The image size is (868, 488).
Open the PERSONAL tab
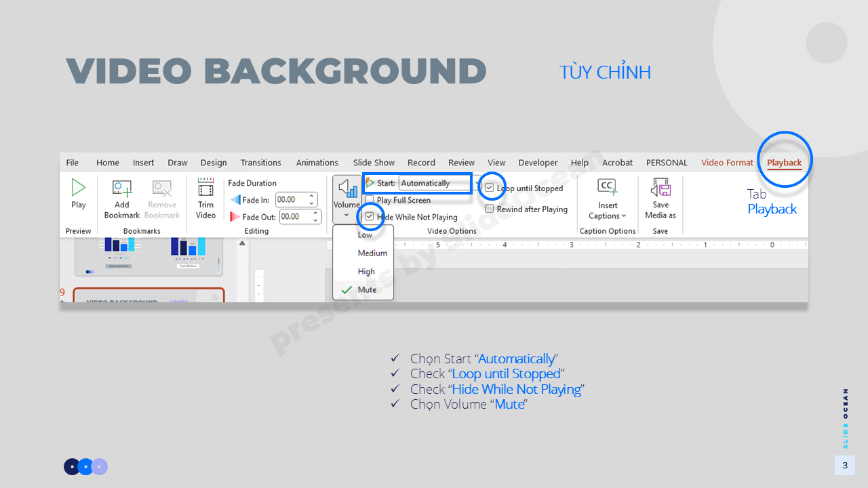667,163
